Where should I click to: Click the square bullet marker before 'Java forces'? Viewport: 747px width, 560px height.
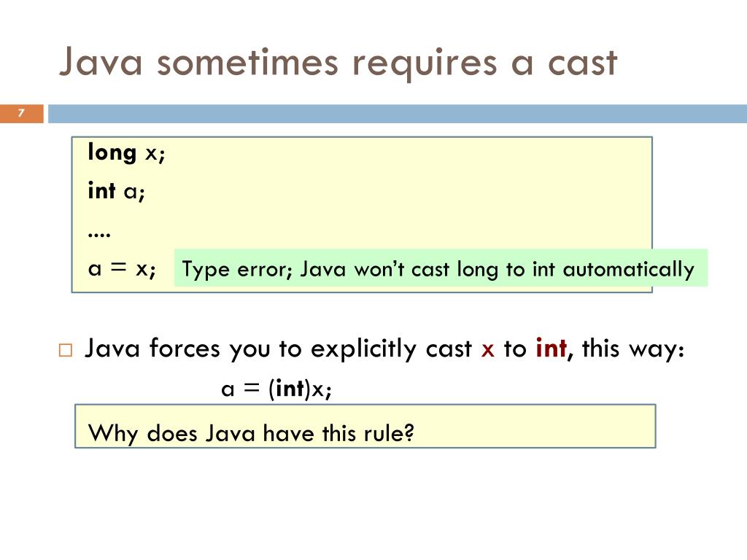65,350
